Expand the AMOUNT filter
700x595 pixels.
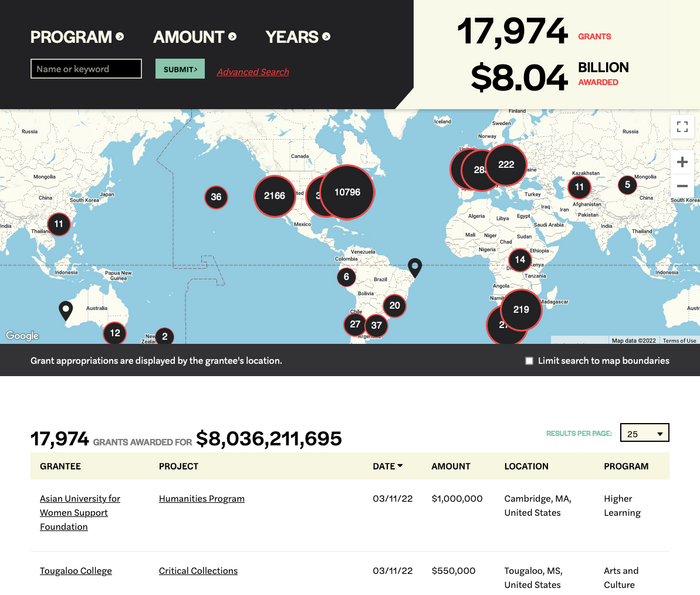195,37
